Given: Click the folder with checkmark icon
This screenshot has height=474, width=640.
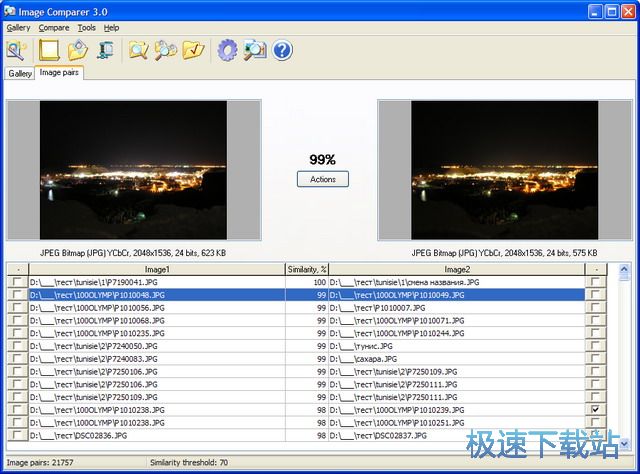Looking at the screenshot, I should coord(193,49).
